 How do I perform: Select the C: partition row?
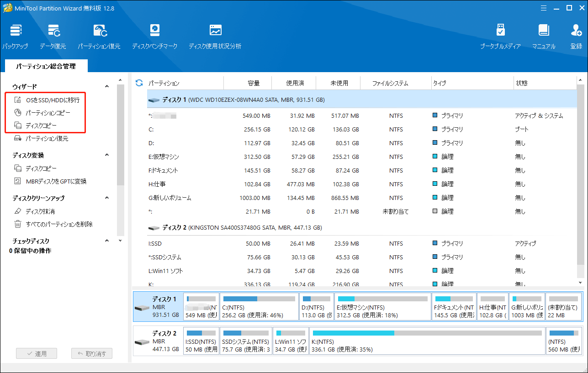tap(362, 129)
